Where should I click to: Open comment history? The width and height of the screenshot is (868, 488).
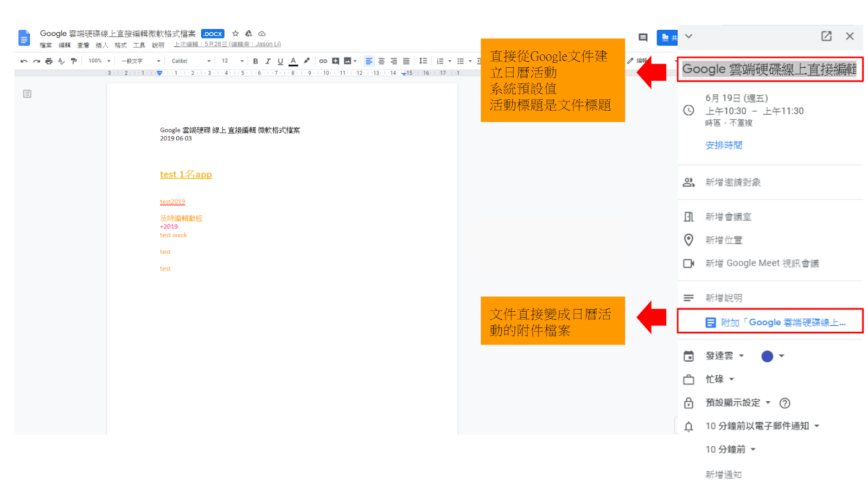tap(643, 37)
